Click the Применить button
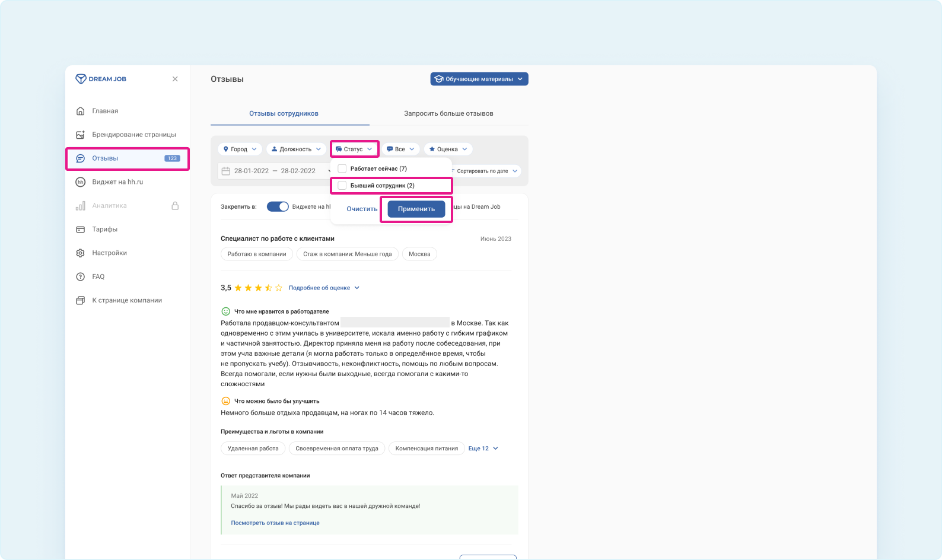This screenshot has height=560, width=942. tap(416, 209)
